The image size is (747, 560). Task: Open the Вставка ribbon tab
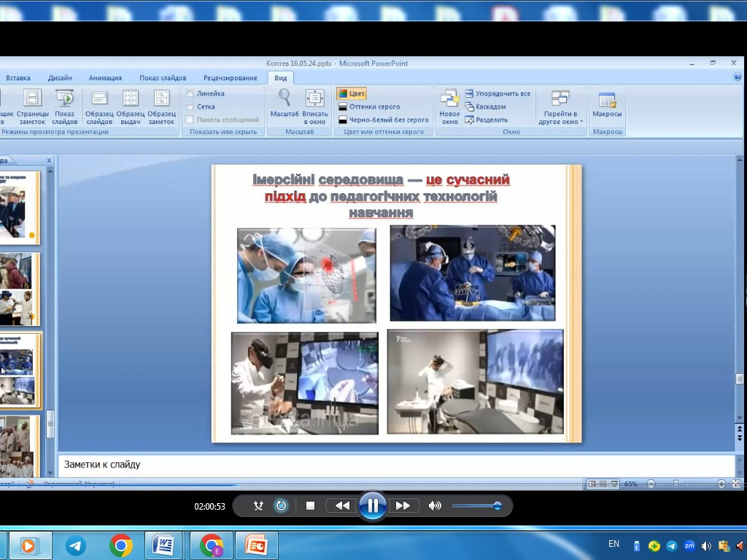click(18, 77)
